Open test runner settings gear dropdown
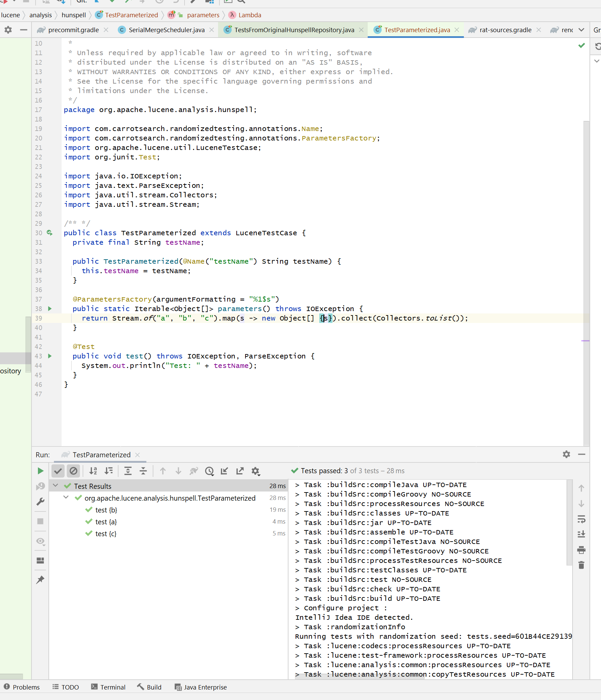Viewport: 601px width, 700px height. coord(256,471)
